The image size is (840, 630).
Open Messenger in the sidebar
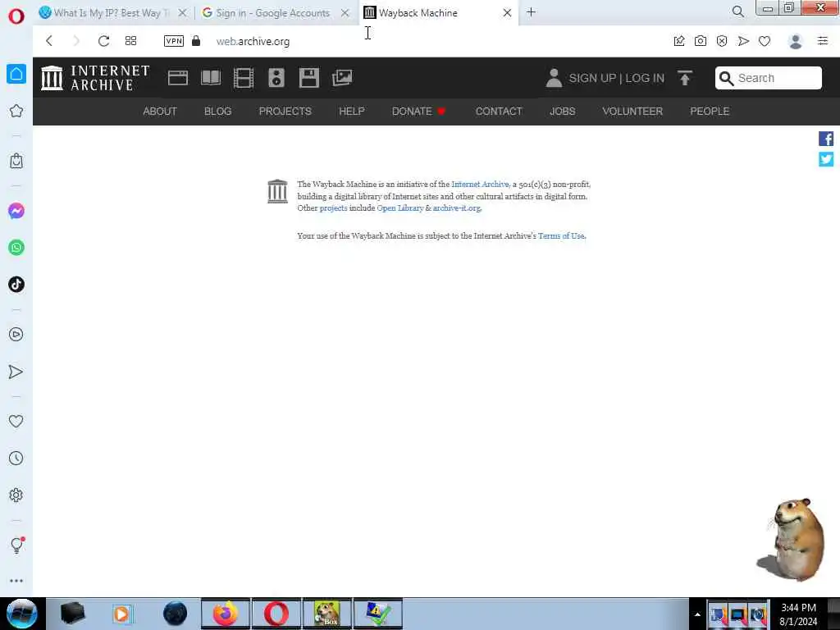click(16, 211)
